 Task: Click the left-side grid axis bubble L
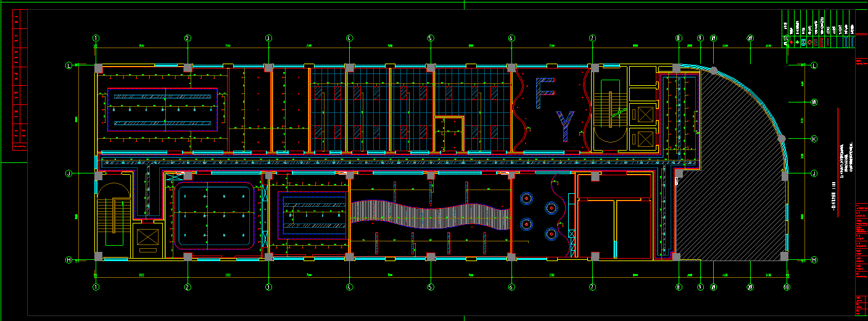[69, 65]
